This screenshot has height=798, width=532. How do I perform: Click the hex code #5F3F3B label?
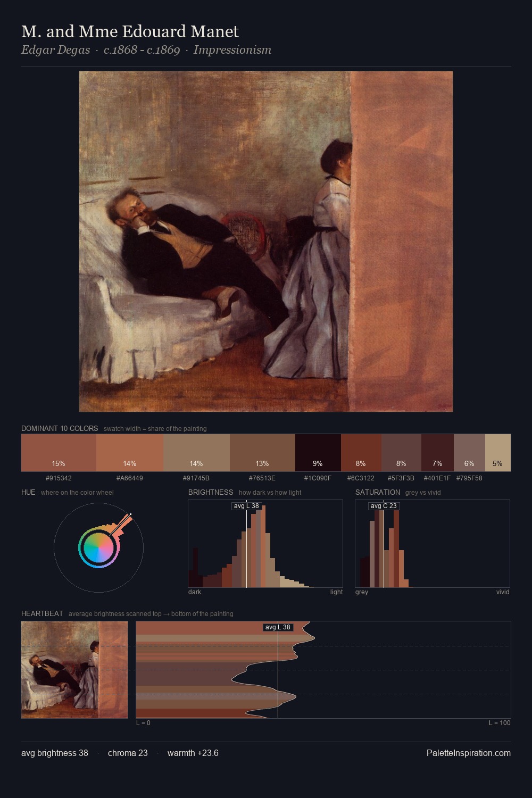(401, 478)
